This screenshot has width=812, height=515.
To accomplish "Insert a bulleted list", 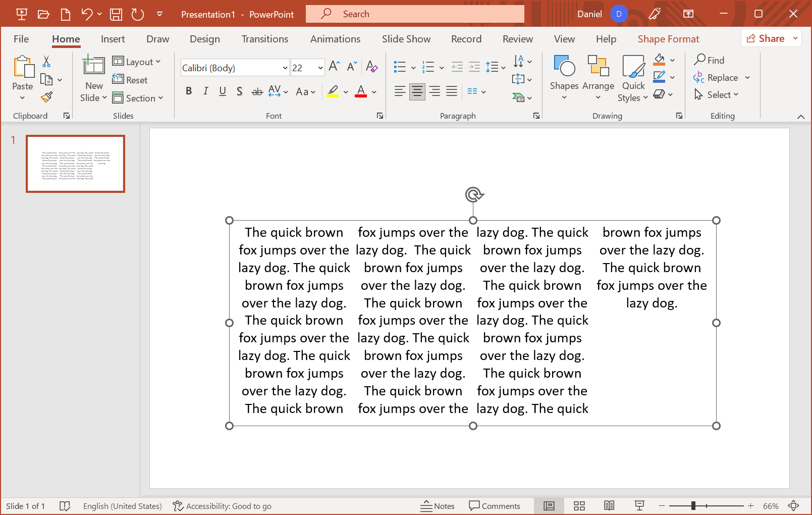I will coord(400,67).
